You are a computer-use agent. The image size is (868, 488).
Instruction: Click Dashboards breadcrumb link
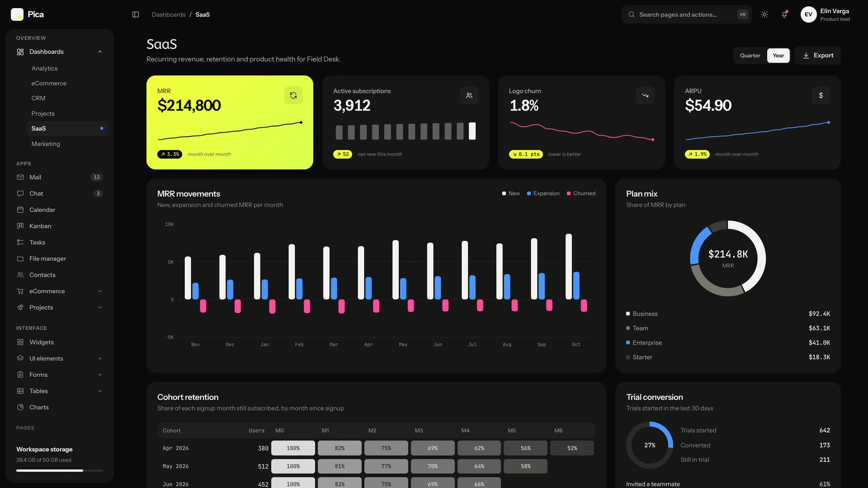(x=169, y=14)
